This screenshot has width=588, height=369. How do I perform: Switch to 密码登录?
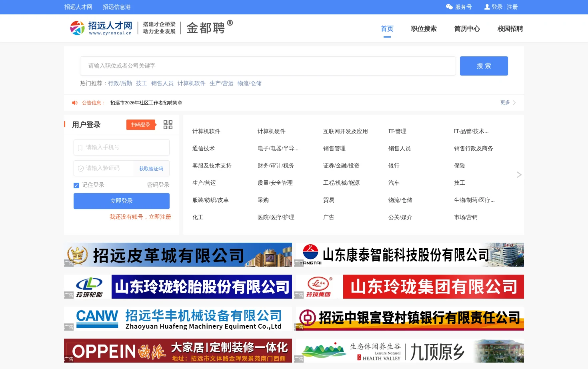pos(158,185)
